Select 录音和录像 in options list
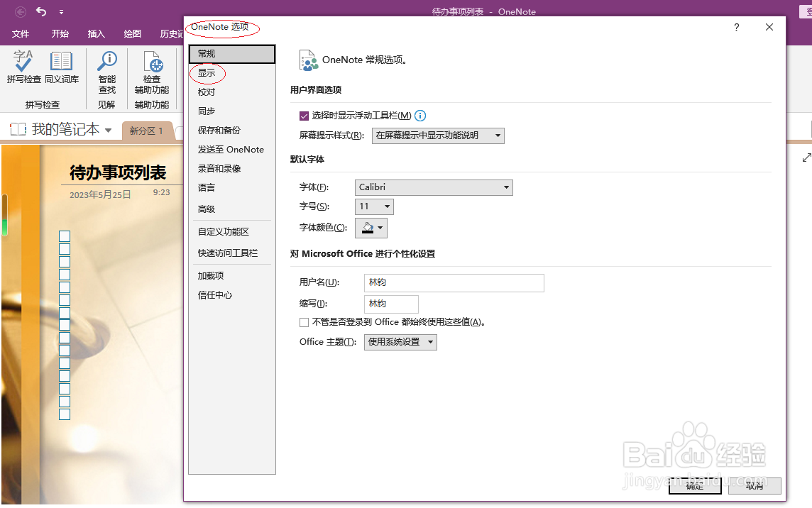The height and width of the screenshot is (508, 812). click(232, 169)
